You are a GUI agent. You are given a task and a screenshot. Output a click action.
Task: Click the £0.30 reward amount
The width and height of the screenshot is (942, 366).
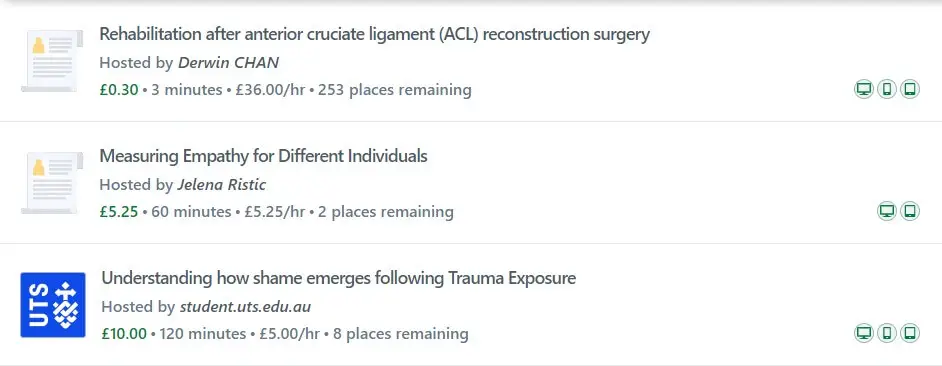[119, 90]
